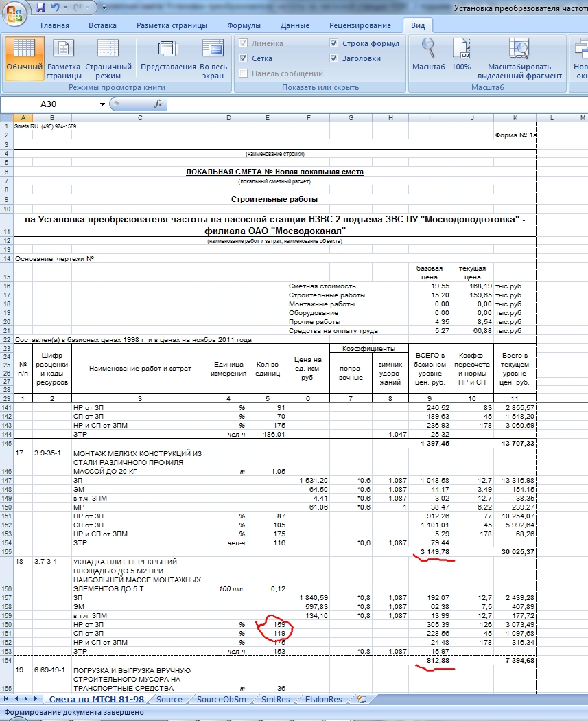Image resolution: width=588 pixels, height=721 pixels.
Task: Select the cell with total 812,88
Action: coord(430,661)
